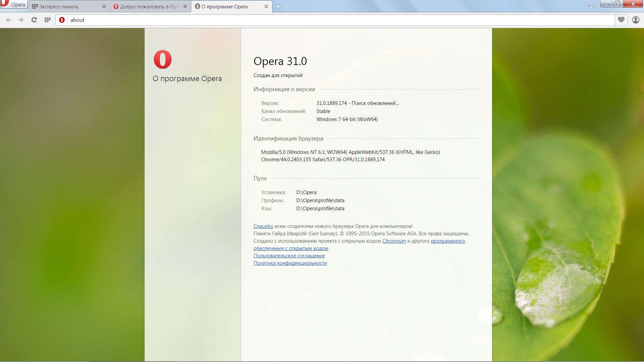Go forward with the forward arrow
Image resolution: width=644 pixels, height=362 pixels.
tap(21, 20)
